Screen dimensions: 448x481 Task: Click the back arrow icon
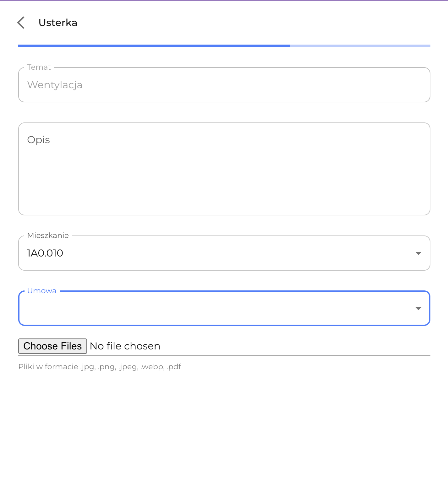[21, 23]
